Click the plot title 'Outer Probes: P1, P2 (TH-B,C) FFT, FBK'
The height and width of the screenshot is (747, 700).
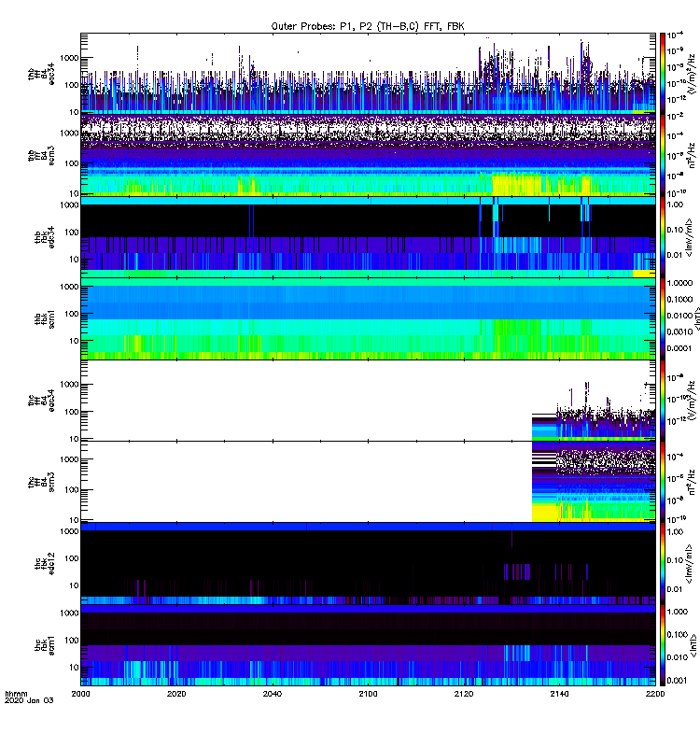click(368, 27)
